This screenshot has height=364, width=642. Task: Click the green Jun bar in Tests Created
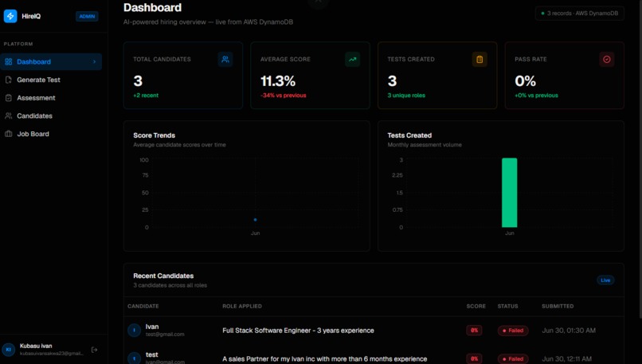[x=509, y=193]
